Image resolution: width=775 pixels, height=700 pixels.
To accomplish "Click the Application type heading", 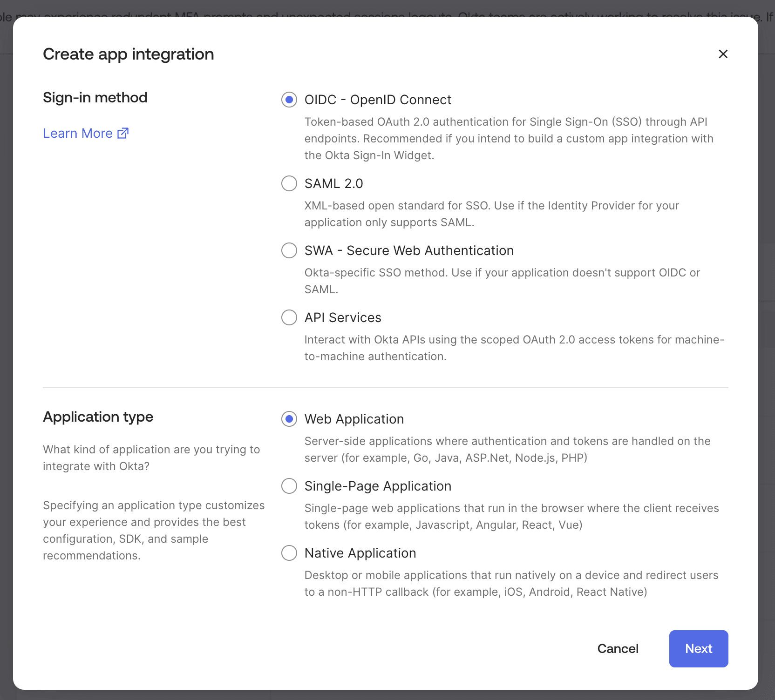I will (x=98, y=417).
